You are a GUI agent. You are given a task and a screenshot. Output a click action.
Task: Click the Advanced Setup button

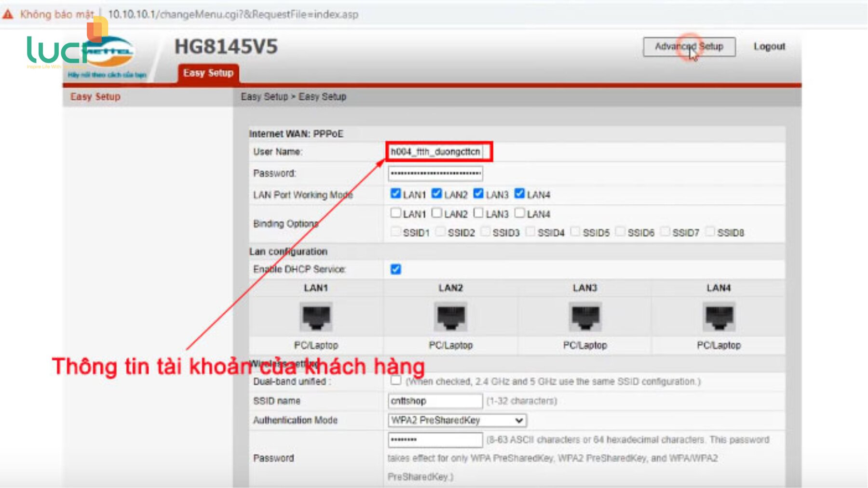point(689,47)
